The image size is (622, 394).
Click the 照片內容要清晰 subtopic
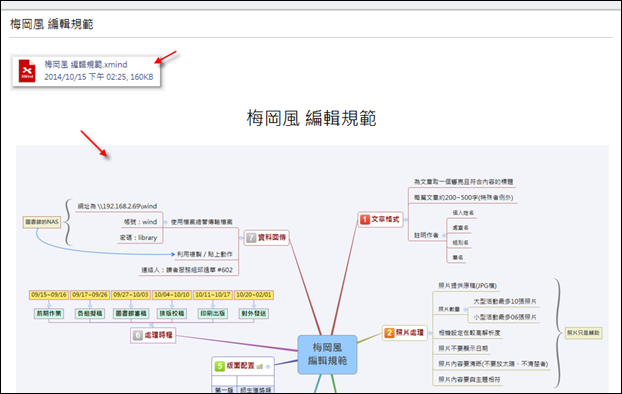tap(493, 364)
